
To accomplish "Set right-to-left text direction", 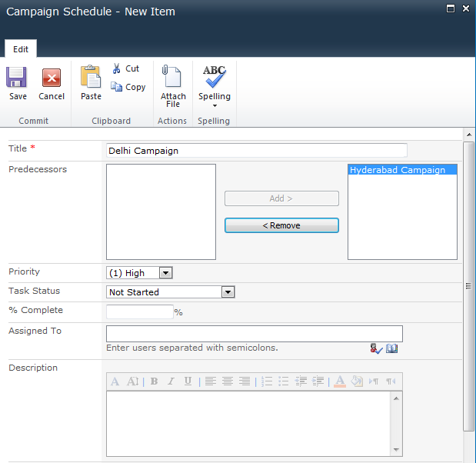I will (391, 381).
